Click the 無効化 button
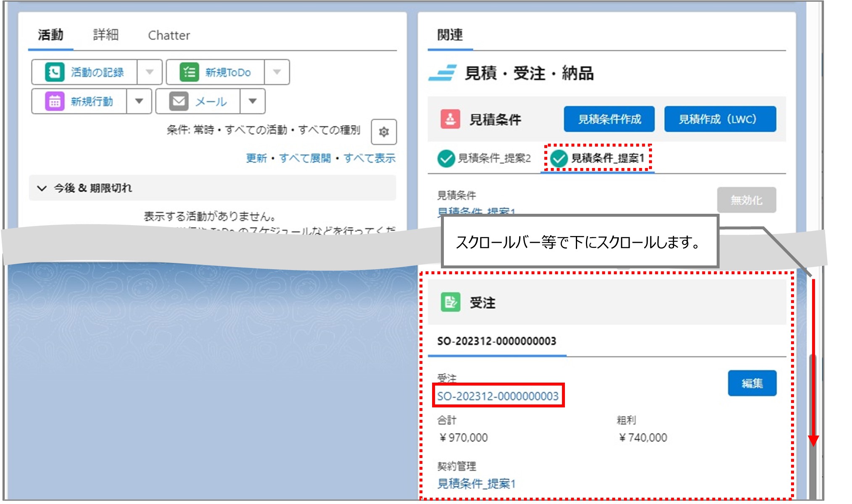 coord(746,200)
